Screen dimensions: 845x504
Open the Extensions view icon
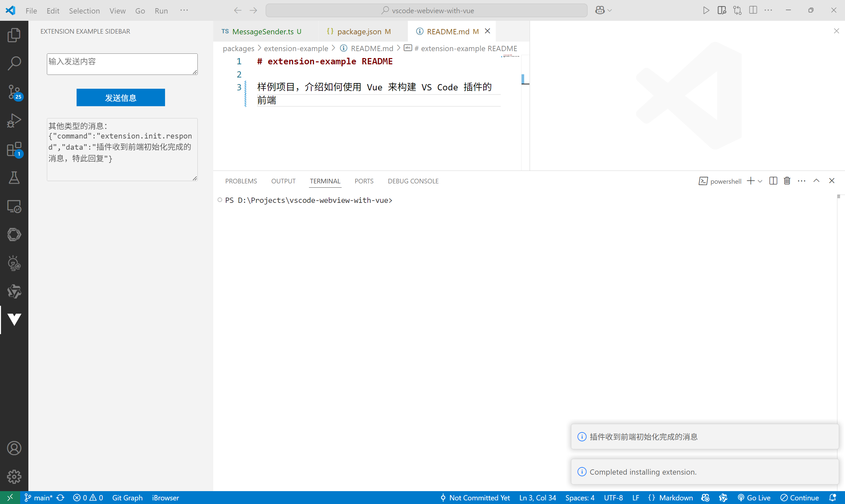coord(14,149)
